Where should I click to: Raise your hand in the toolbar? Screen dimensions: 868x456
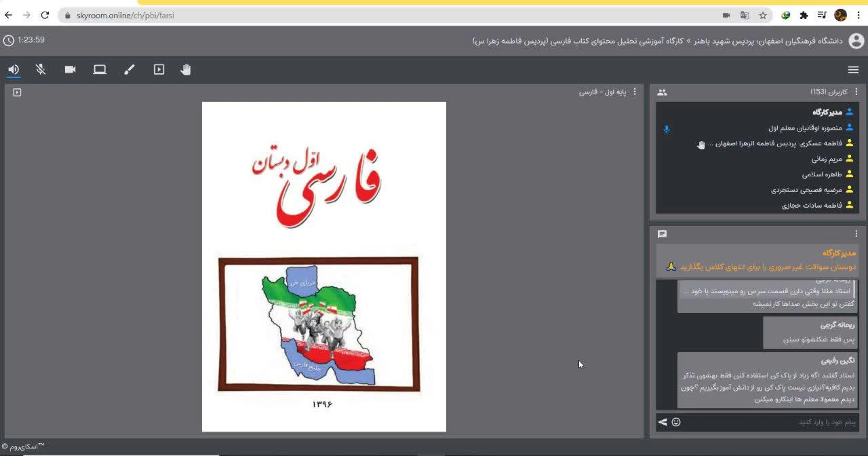point(186,69)
